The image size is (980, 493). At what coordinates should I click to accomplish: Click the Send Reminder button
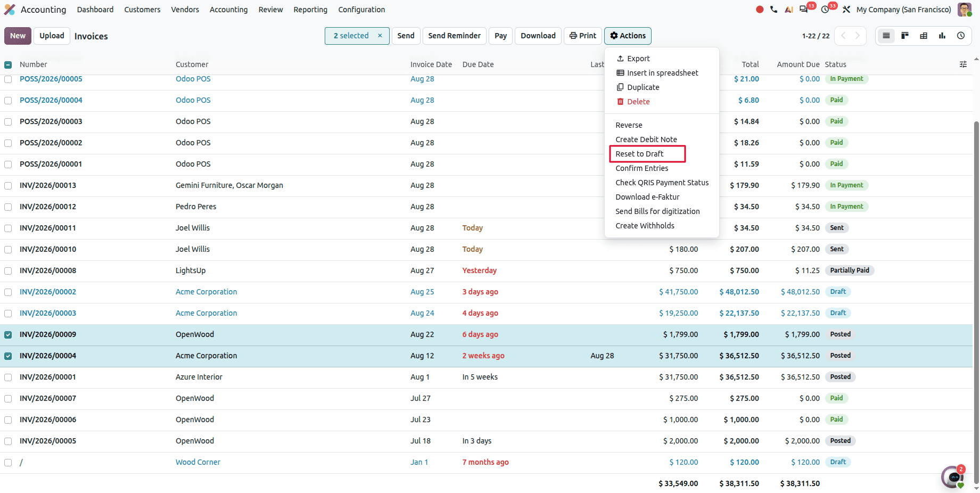pos(454,36)
